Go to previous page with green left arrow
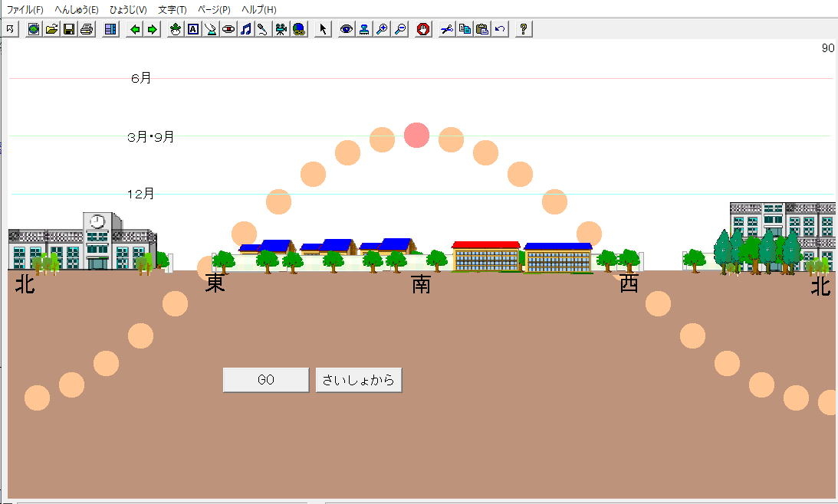 pyautogui.click(x=135, y=29)
